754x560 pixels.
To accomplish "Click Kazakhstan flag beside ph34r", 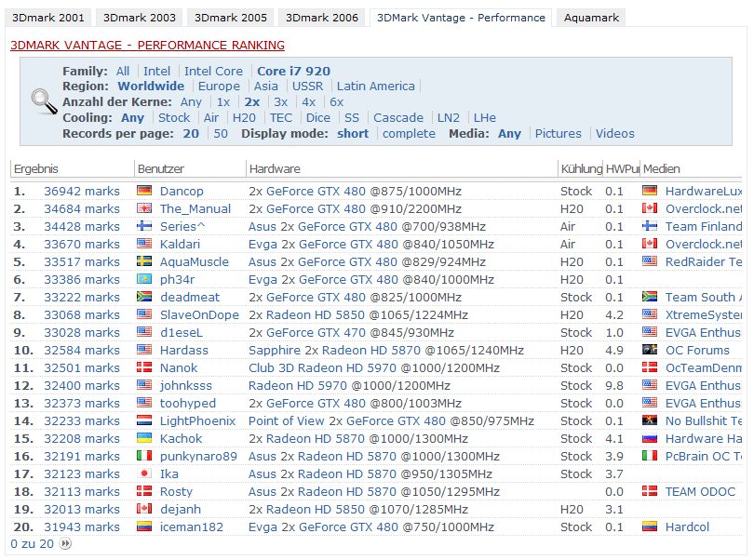I will tap(144, 279).
